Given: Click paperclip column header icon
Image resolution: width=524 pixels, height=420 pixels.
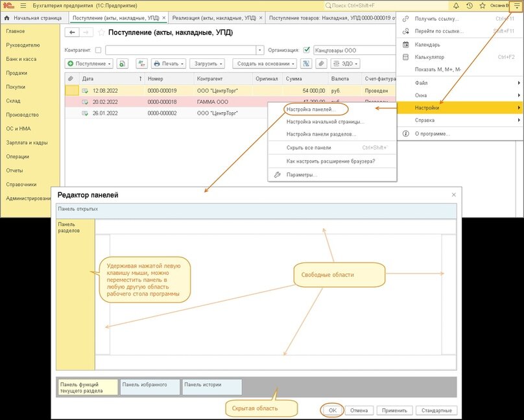Looking at the screenshot, I should pos(71,79).
